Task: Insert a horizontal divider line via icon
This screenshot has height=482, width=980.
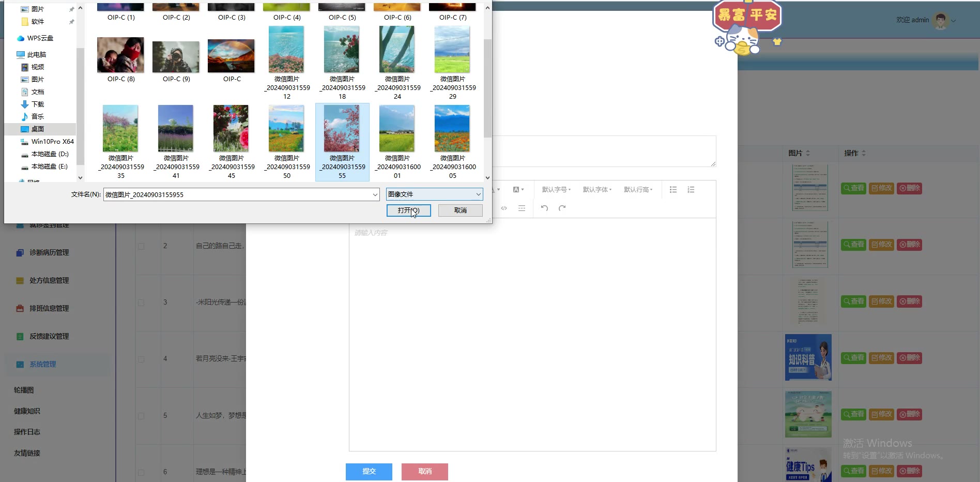Action: (522, 208)
